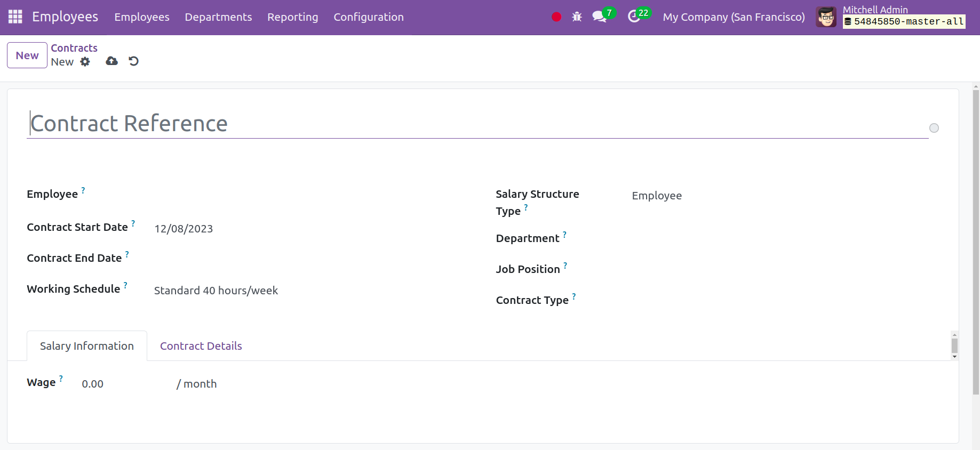This screenshot has height=450, width=980.
Task: Click help mark beside Contract Type
Action: pos(574,296)
